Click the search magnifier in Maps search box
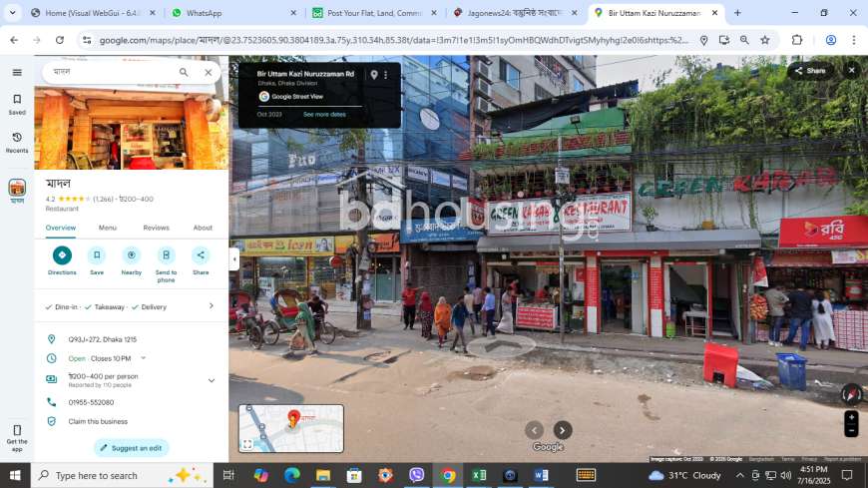868x488 pixels. point(184,72)
